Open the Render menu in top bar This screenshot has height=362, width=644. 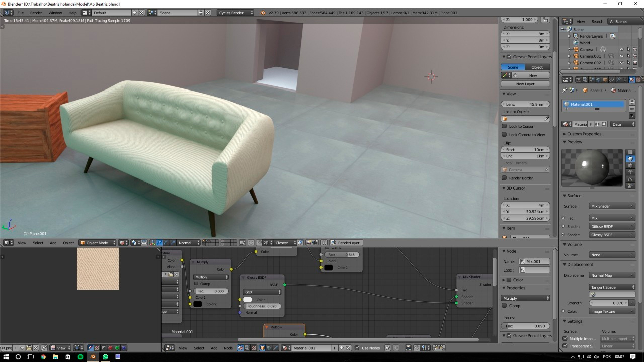click(x=36, y=12)
